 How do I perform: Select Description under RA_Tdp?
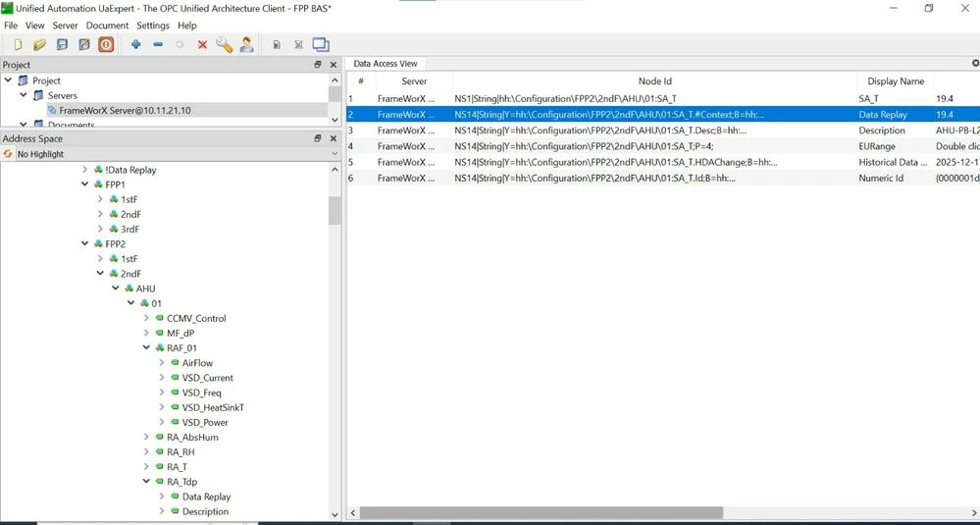tap(205, 511)
